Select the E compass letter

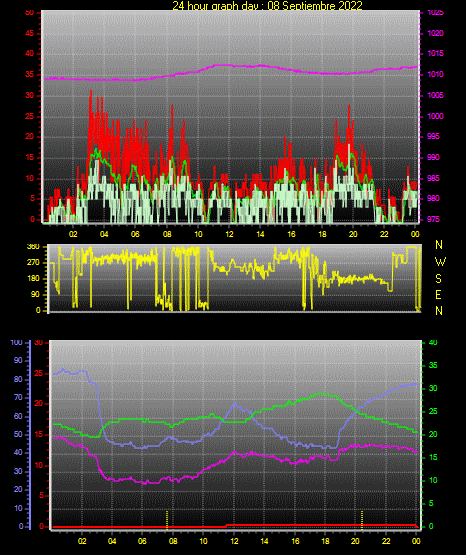click(438, 294)
